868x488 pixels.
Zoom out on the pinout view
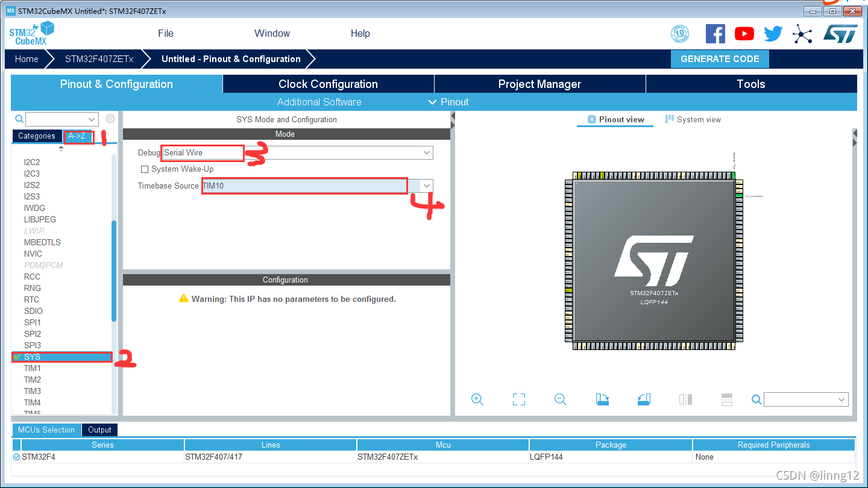coord(561,399)
